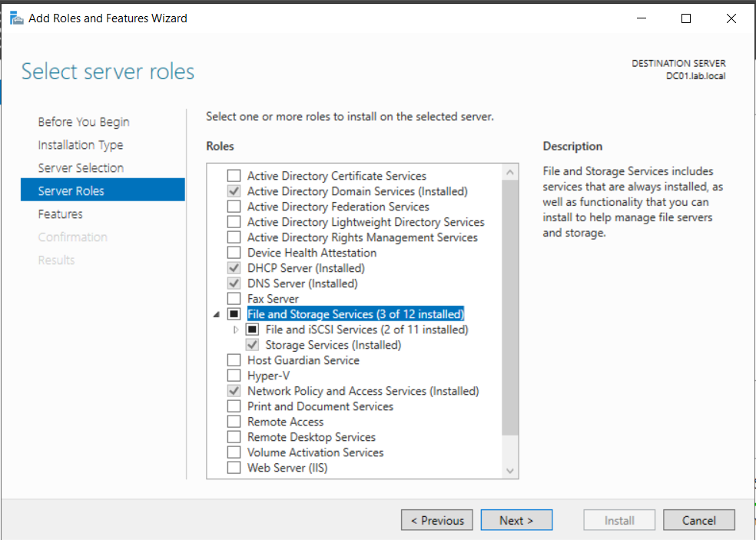Check Device Health Attestation
Screen dimensions: 756x540
coord(234,252)
